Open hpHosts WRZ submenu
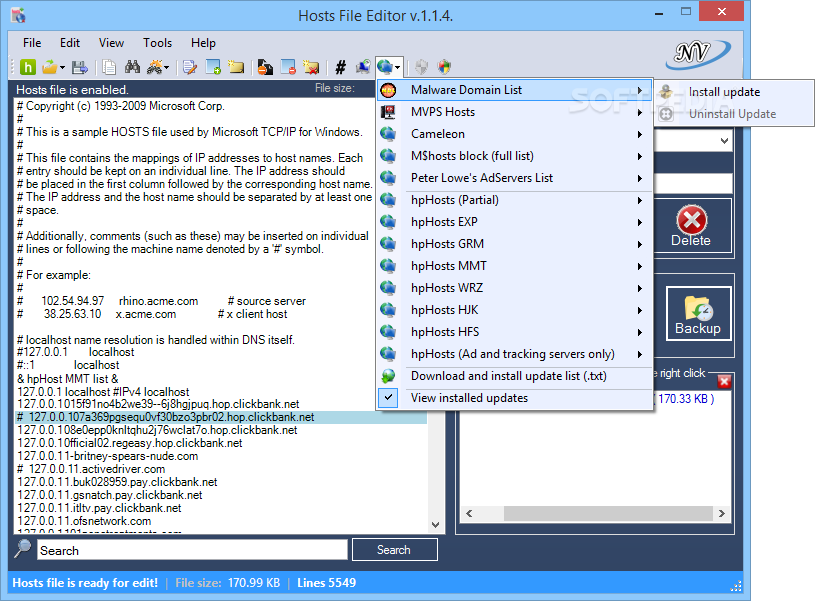 [x=514, y=288]
